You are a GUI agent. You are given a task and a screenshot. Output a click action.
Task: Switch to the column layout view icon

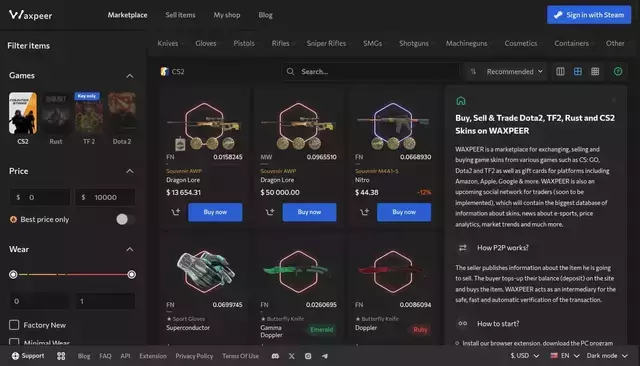[560, 72]
